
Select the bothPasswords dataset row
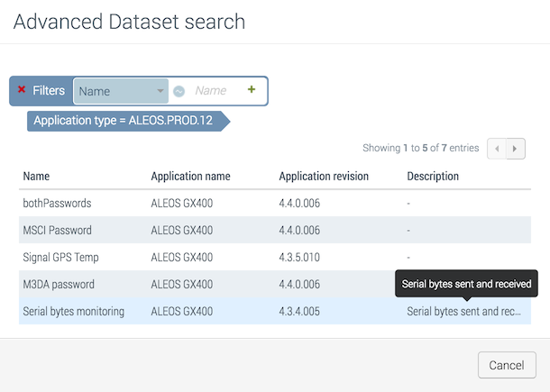(57, 204)
